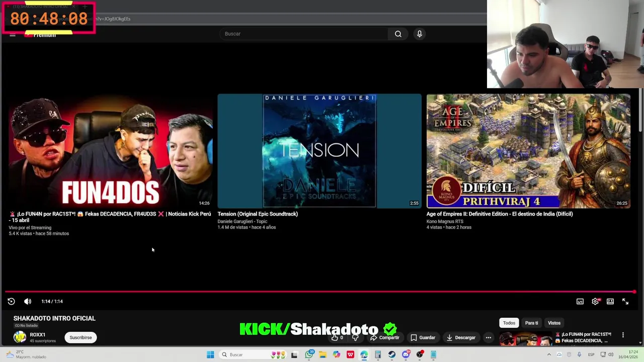This screenshot has width=644, height=362.
Task: Open Notepad from the taskbar
Action: 433,354
